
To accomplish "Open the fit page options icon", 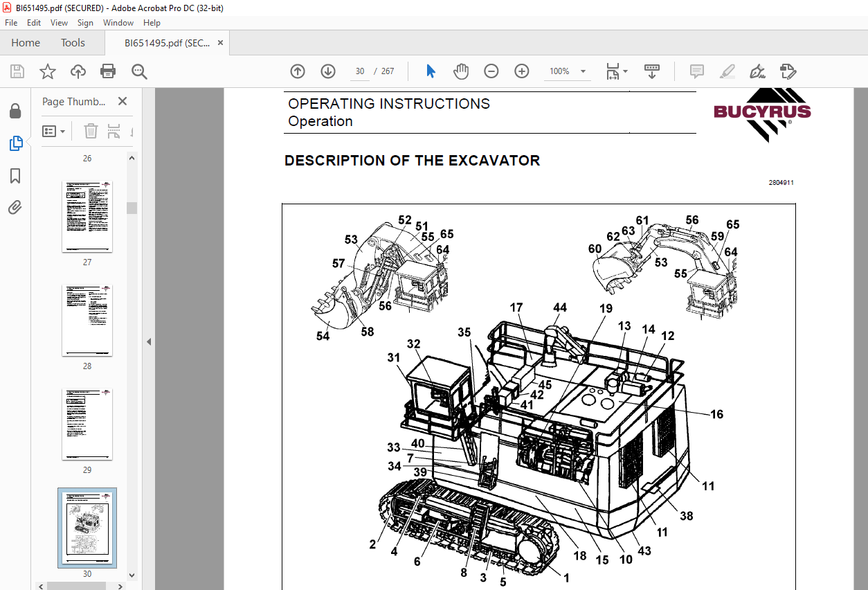I will coord(616,71).
